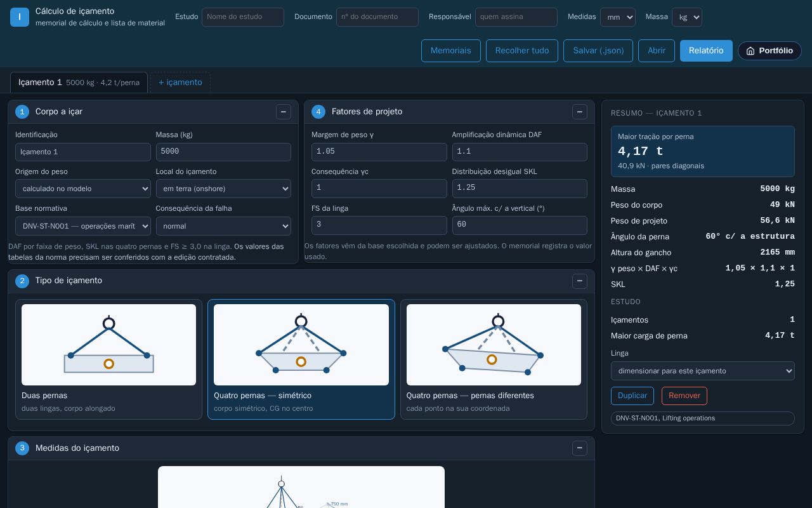Open the Origem do peso dropdown

coord(83,189)
